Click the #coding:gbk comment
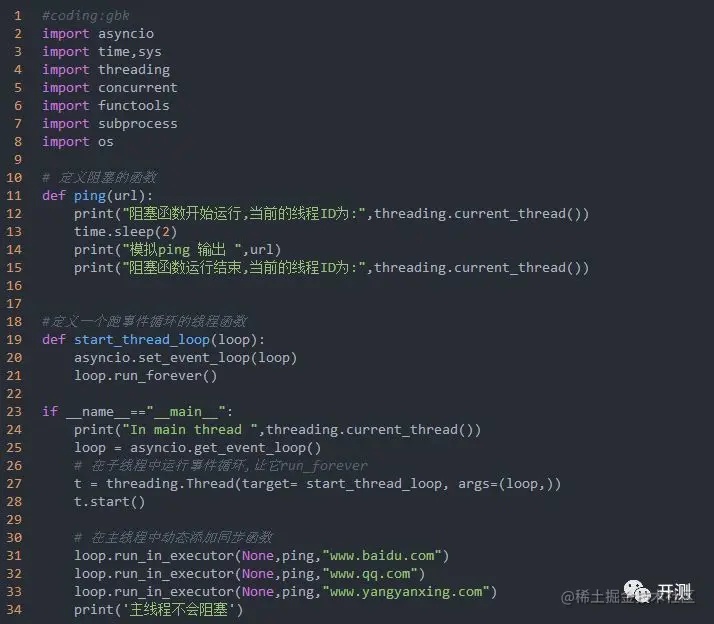The image size is (714, 624). [86, 16]
